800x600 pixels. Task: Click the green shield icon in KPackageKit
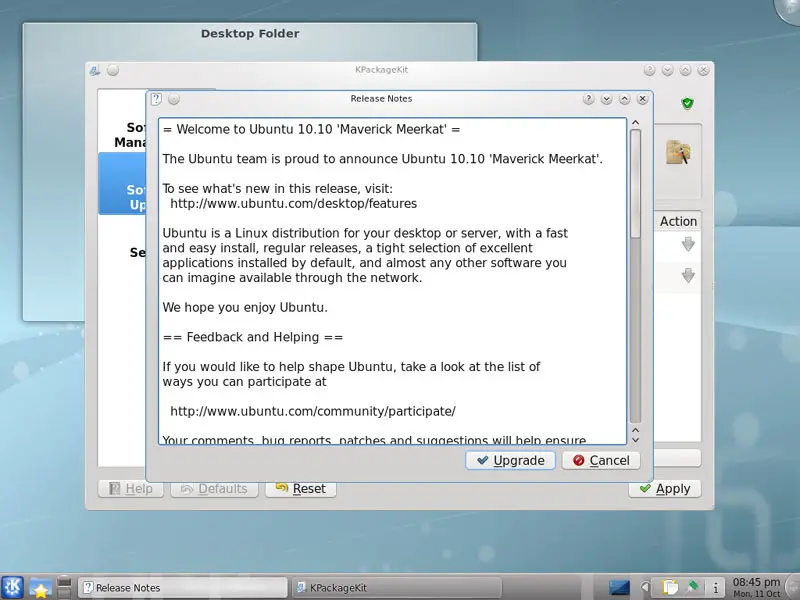point(687,104)
